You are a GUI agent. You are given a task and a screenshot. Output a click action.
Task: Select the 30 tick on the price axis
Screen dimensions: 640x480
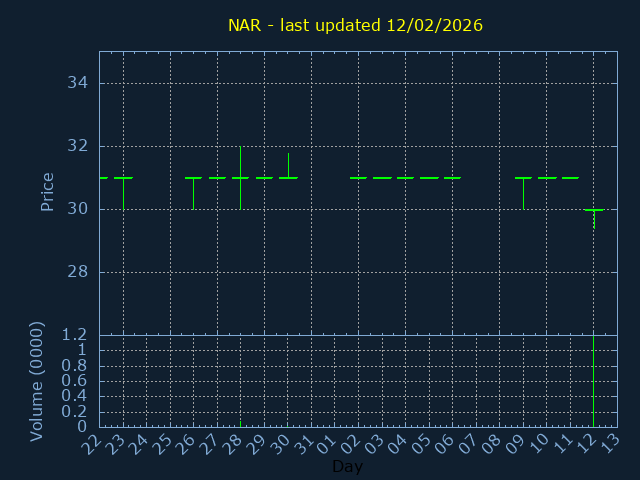[x=78, y=209]
